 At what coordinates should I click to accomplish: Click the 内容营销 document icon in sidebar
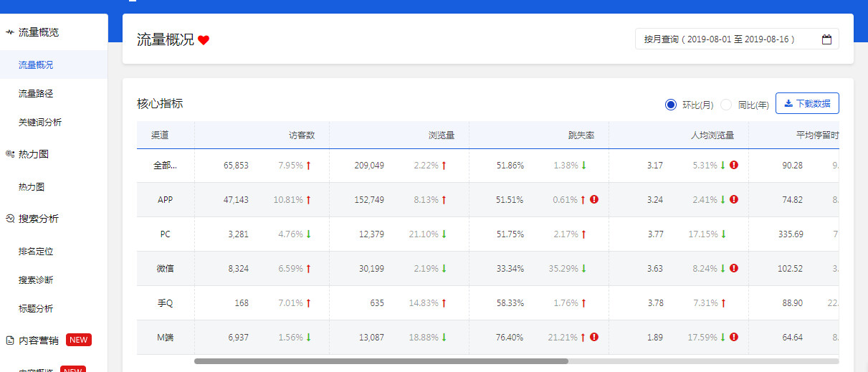coord(10,340)
